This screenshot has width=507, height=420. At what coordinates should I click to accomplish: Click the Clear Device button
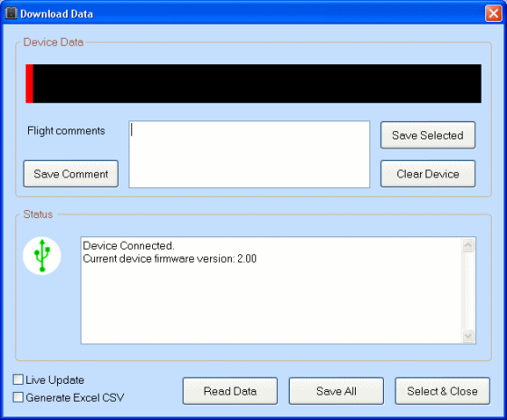click(427, 174)
